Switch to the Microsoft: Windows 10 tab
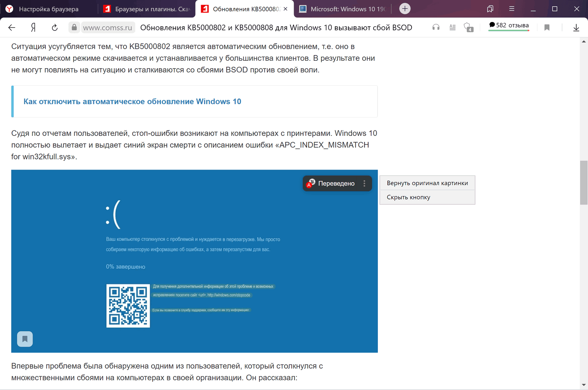The height and width of the screenshot is (390, 588). click(x=343, y=9)
